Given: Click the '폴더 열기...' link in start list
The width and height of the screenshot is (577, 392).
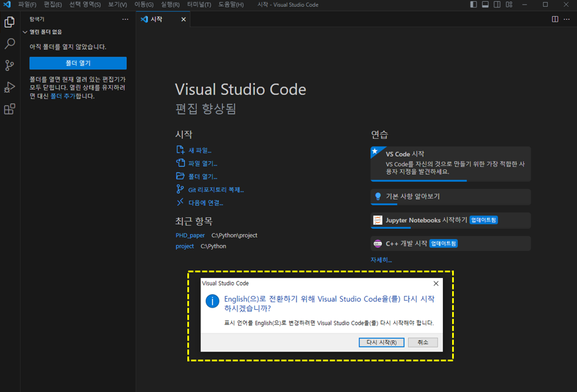Looking at the screenshot, I should 203,177.
